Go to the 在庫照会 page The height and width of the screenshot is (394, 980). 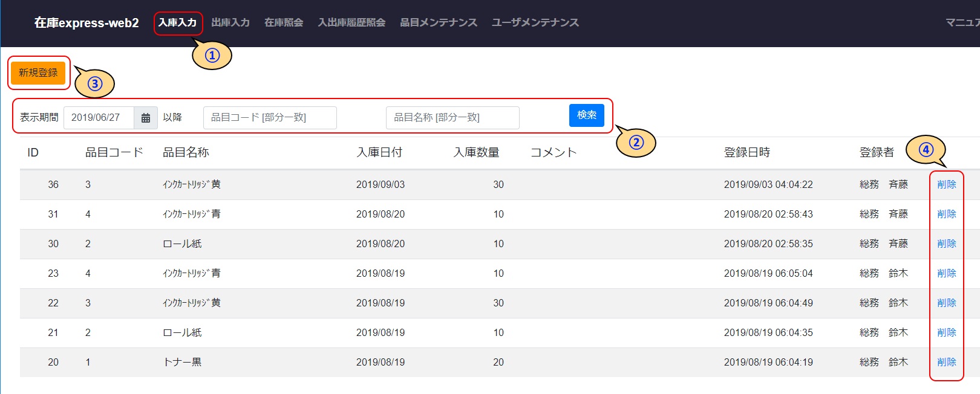pos(284,23)
